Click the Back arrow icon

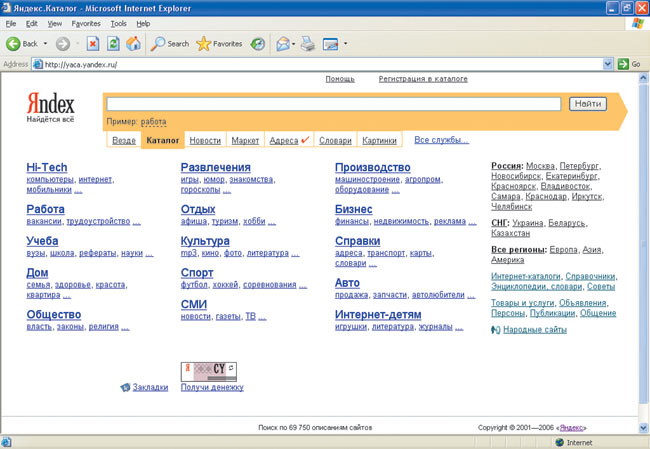tap(13, 44)
